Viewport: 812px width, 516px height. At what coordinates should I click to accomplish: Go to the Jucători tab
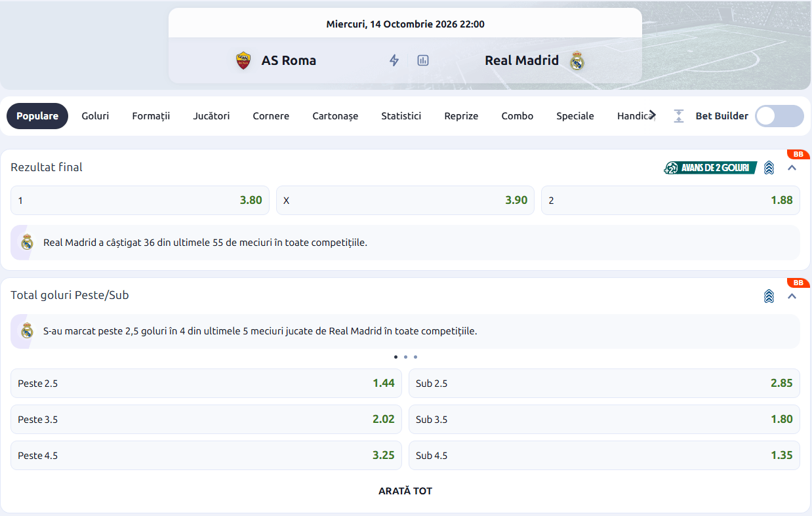211,116
